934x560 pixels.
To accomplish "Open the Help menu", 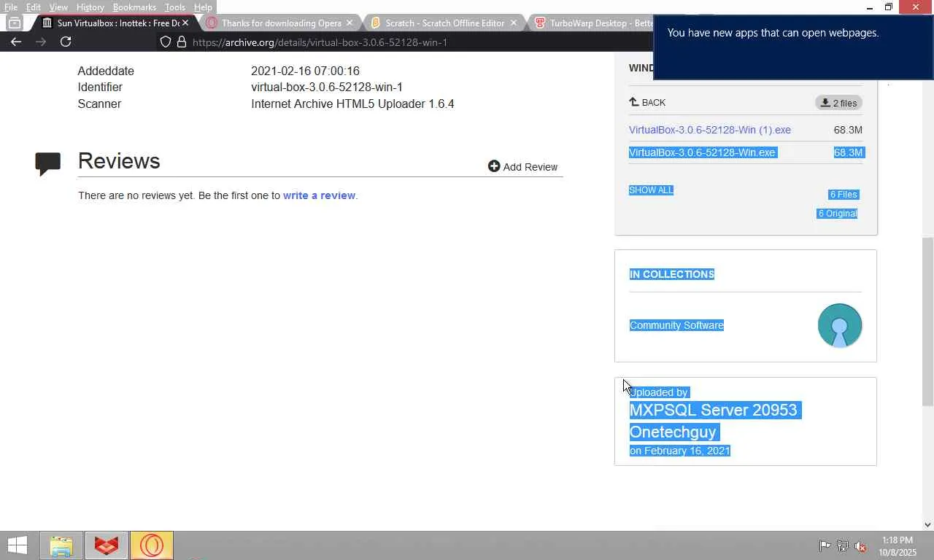I will point(203,7).
